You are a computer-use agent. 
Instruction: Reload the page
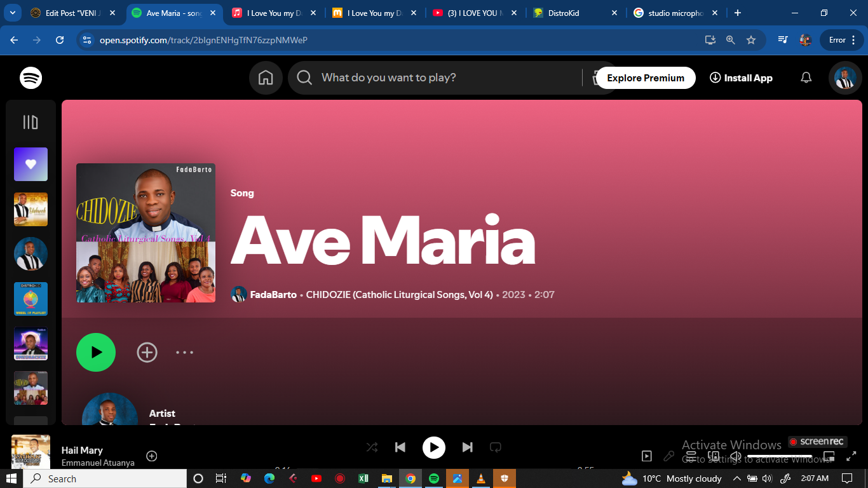pos(60,40)
